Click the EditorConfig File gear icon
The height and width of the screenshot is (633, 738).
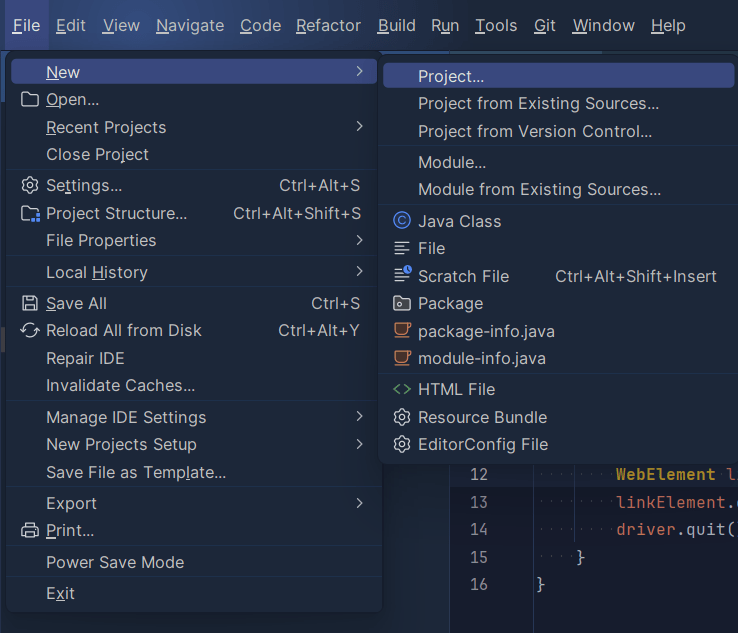point(402,444)
